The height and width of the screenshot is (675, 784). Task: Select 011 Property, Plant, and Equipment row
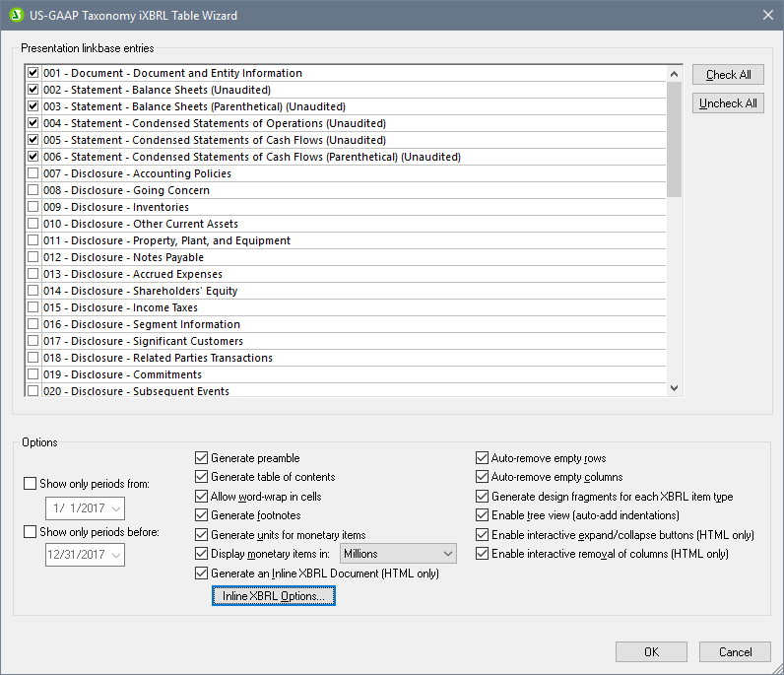(166, 240)
